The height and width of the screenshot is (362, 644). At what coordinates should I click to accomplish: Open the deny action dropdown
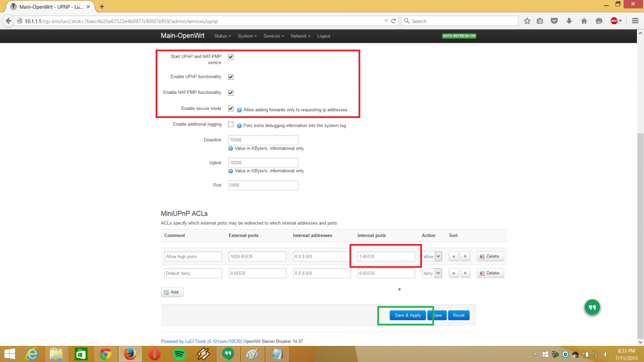[x=432, y=273]
